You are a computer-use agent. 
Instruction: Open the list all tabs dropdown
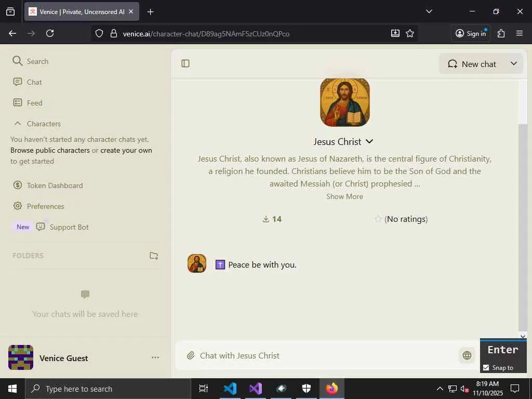[x=429, y=11]
